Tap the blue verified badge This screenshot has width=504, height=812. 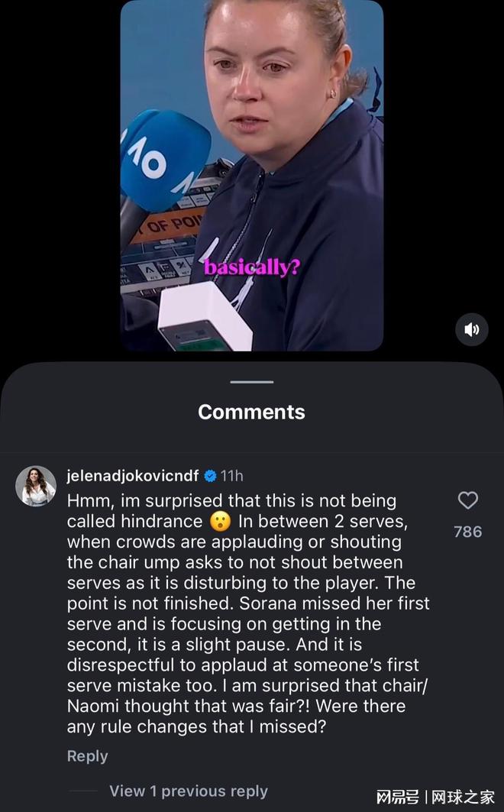pos(210,476)
